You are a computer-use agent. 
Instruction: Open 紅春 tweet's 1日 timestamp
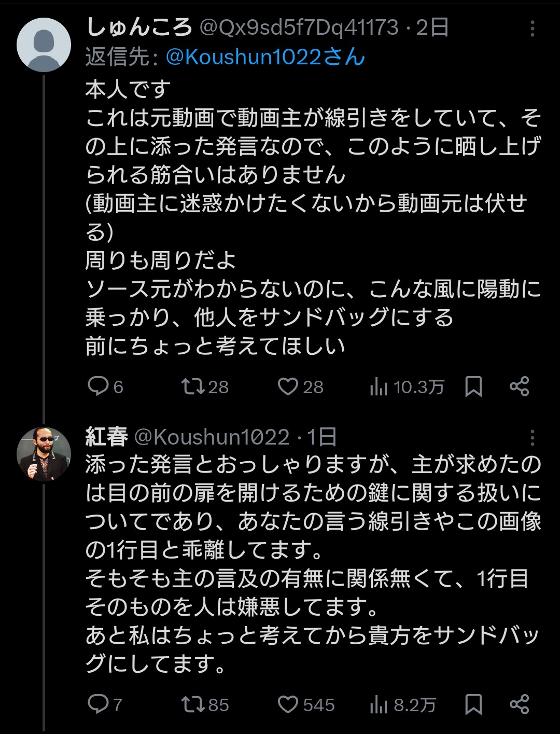tap(323, 437)
